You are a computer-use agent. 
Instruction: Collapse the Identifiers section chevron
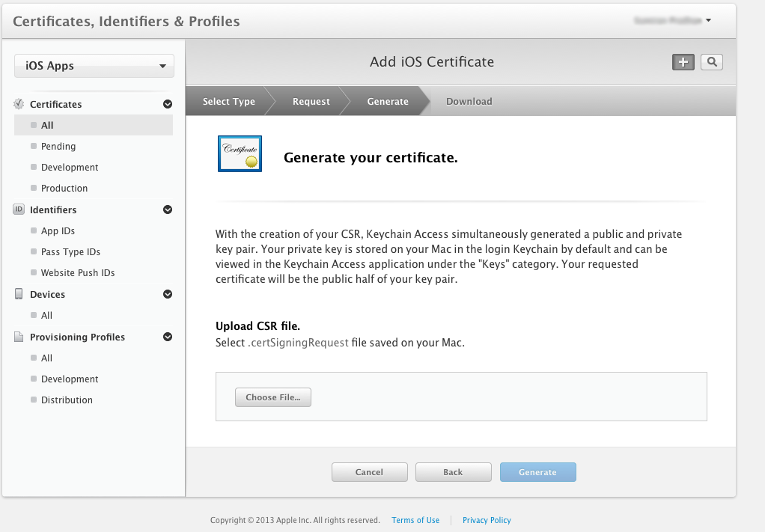[168, 210]
